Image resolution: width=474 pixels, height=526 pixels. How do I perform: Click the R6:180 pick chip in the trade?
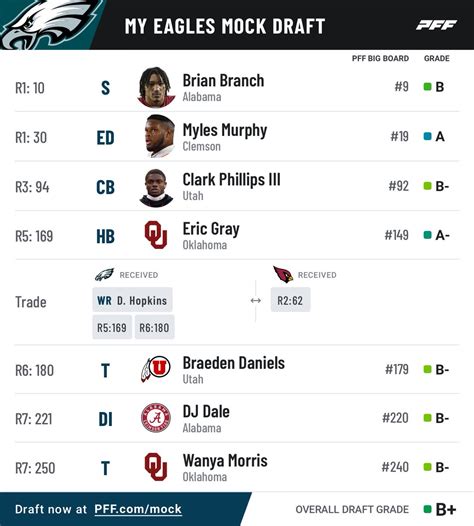[x=154, y=327]
